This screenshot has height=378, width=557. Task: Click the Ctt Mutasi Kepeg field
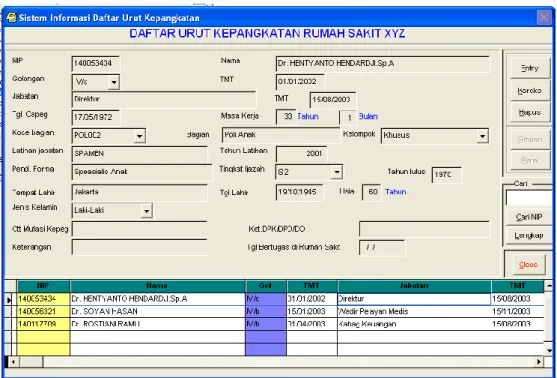tap(139, 229)
